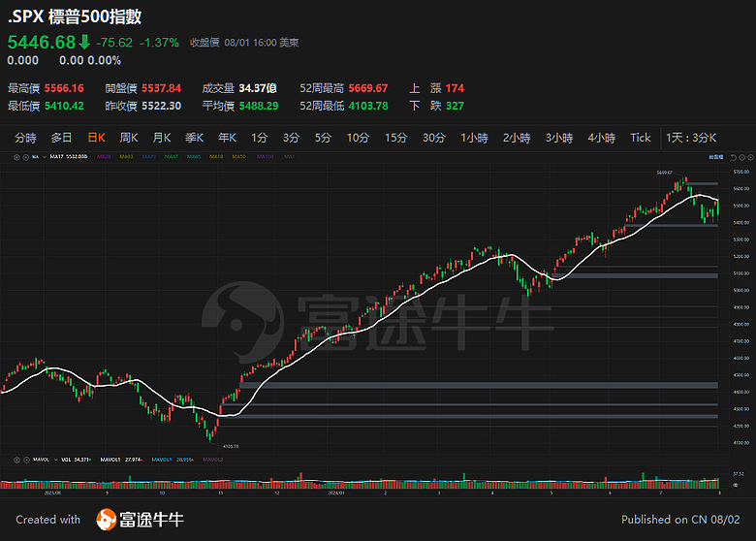Click the 上漲 count 174
Viewport: 756px width, 541px height.
pos(455,88)
